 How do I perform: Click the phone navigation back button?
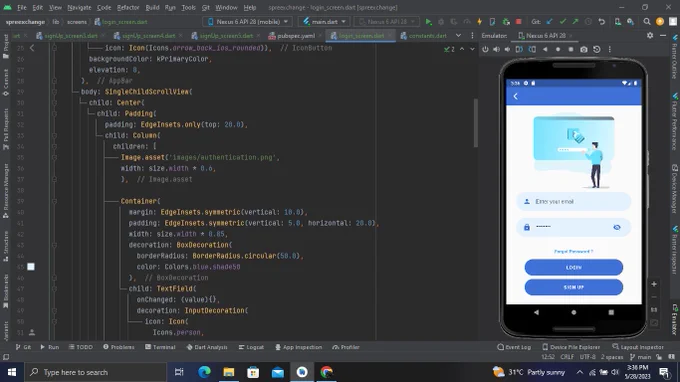tap(536, 312)
